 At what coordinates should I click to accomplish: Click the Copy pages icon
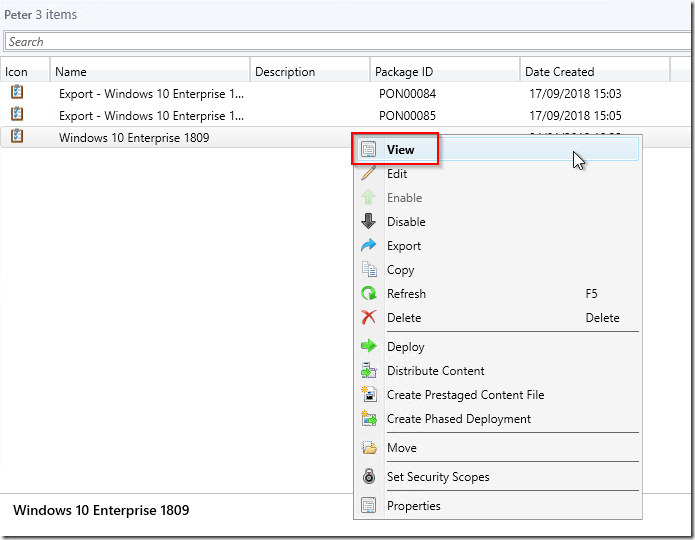click(x=368, y=270)
